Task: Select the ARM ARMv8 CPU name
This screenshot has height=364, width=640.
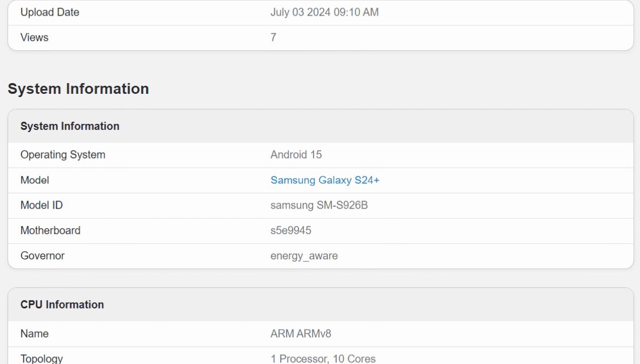Action: pos(301,334)
